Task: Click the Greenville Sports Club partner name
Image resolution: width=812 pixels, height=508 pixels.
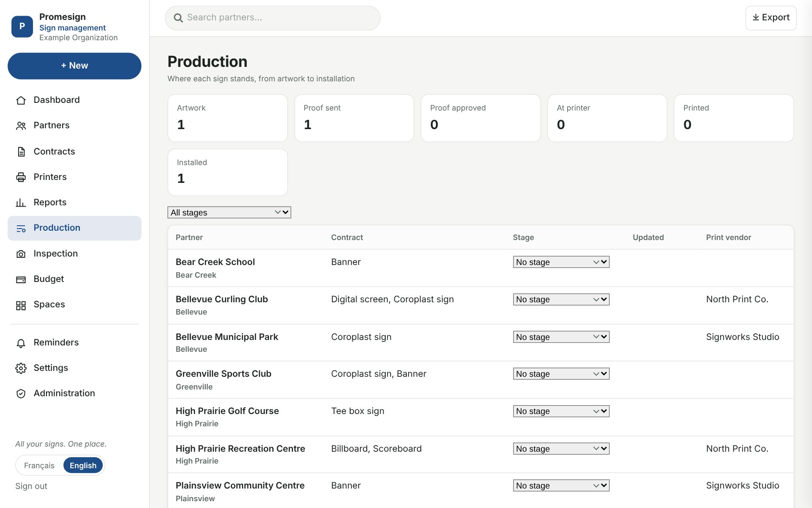Action: (x=223, y=374)
